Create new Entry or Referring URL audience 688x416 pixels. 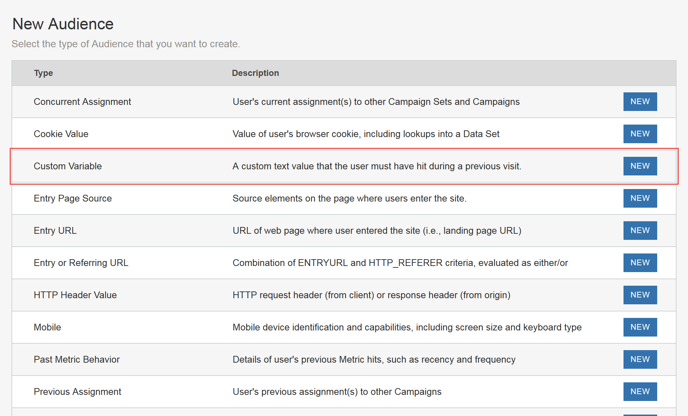(640, 262)
